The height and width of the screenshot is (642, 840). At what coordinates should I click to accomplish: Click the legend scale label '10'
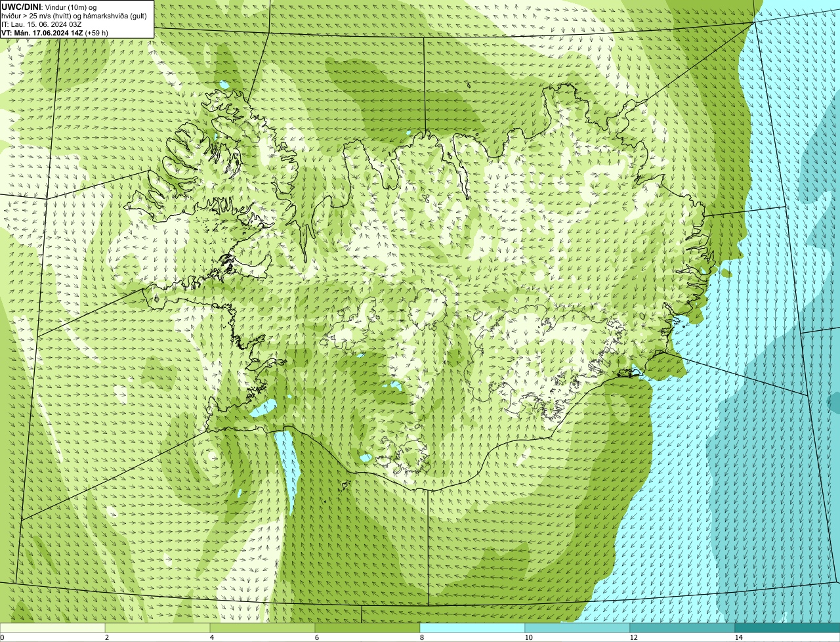point(528,637)
